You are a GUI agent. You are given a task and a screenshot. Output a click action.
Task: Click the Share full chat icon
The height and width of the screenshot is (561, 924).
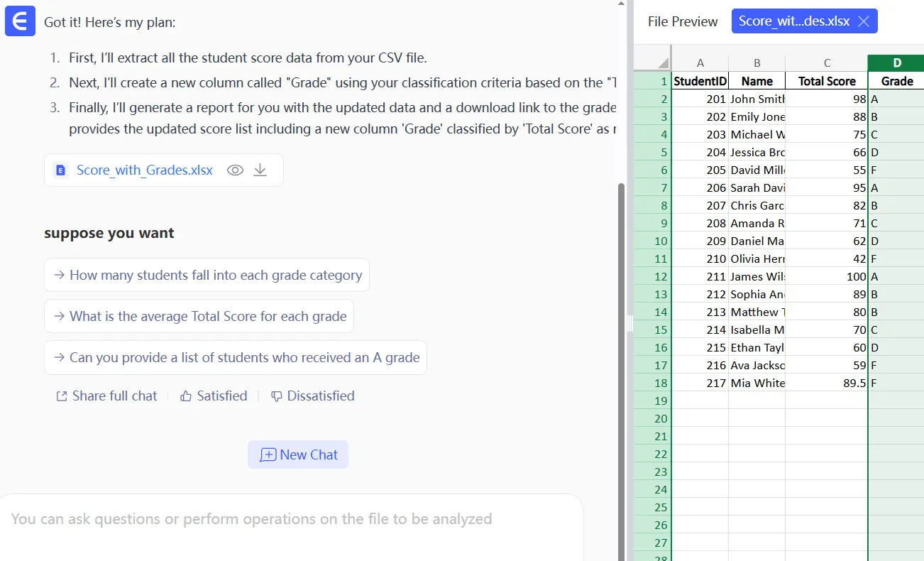click(62, 396)
